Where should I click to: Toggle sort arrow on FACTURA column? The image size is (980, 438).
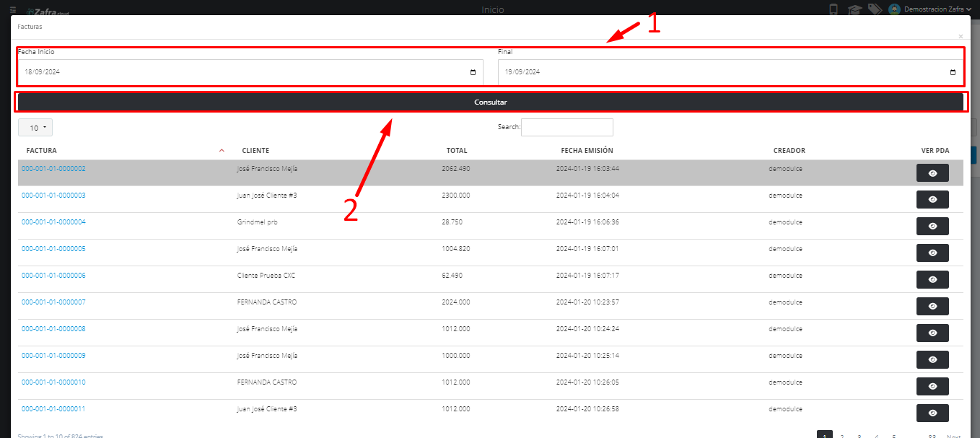[x=222, y=151]
